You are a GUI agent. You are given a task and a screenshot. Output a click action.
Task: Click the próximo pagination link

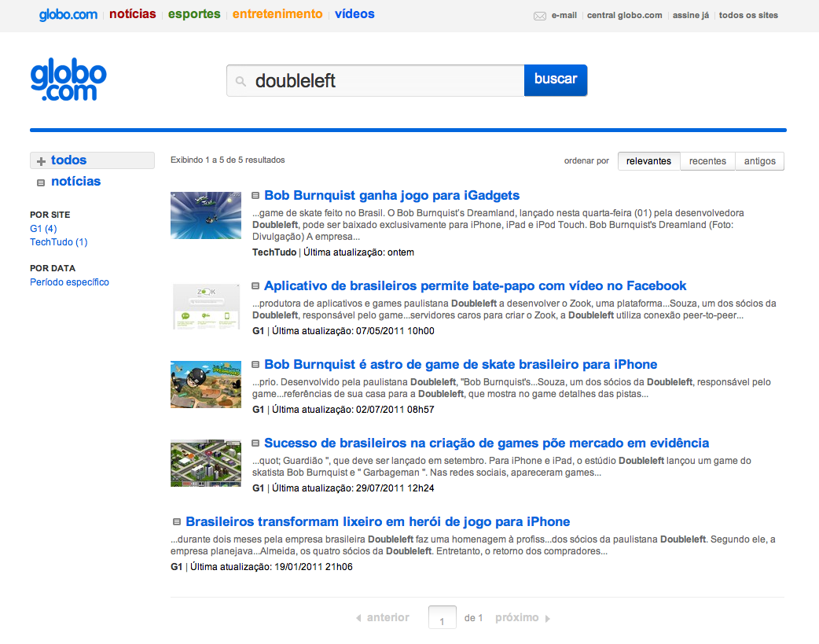tap(516, 618)
